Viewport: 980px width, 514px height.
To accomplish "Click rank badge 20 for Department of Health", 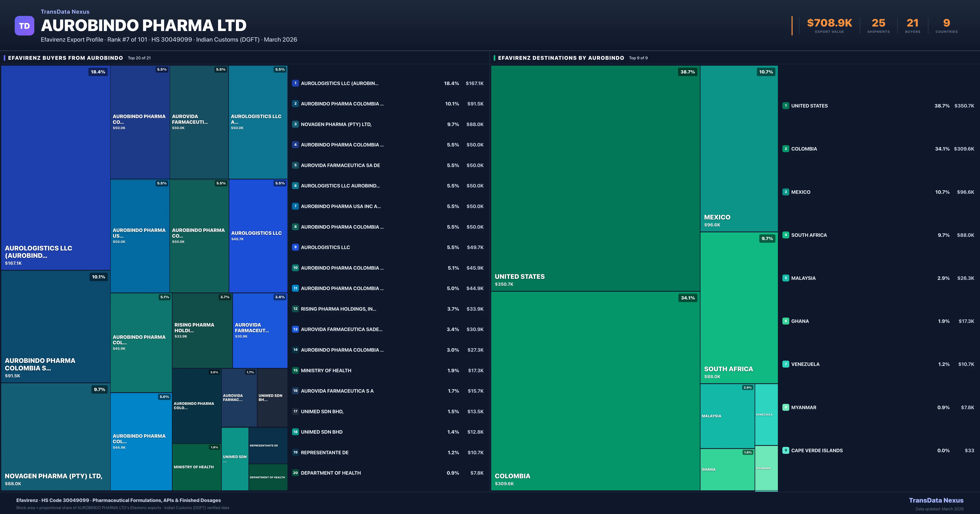I will (x=295, y=473).
